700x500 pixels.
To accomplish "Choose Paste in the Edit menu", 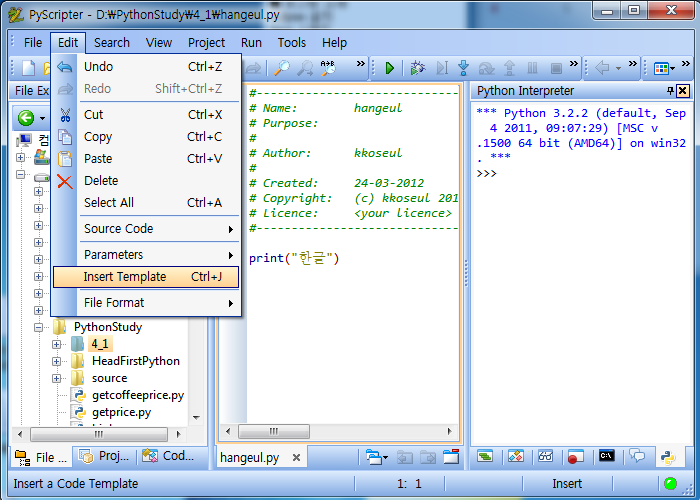I will 146,158.
